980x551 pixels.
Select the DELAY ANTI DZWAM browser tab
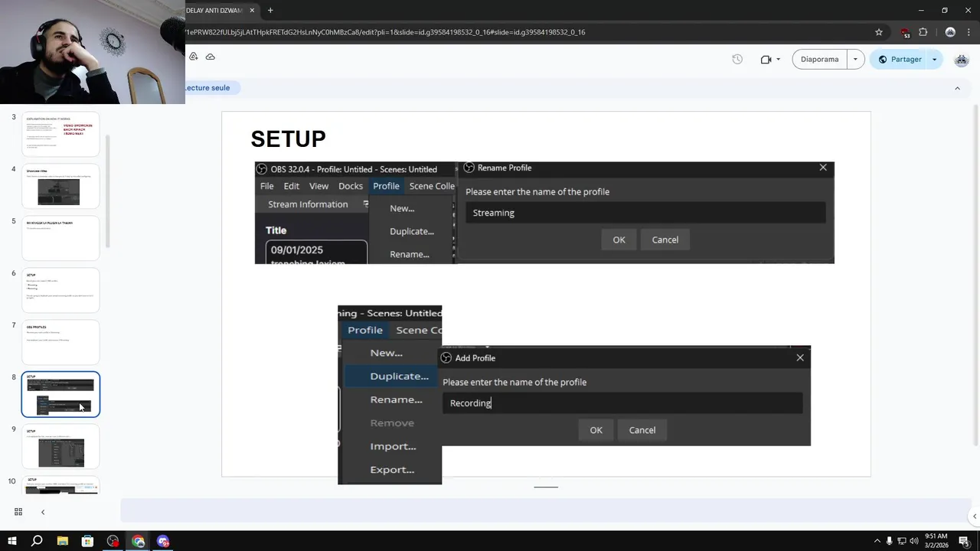click(214, 10)
